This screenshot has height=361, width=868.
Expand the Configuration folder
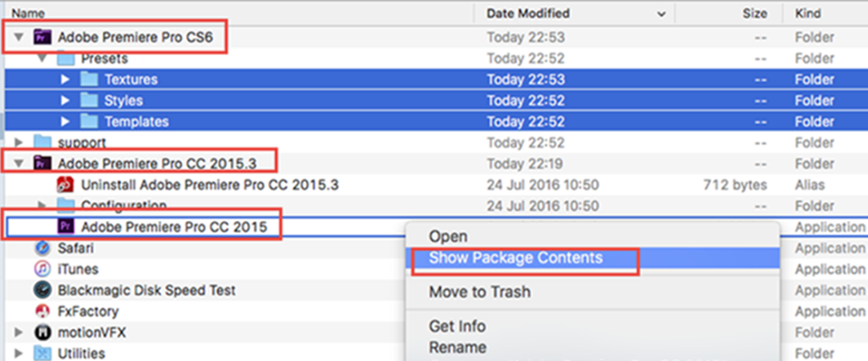tap(42, 206)
